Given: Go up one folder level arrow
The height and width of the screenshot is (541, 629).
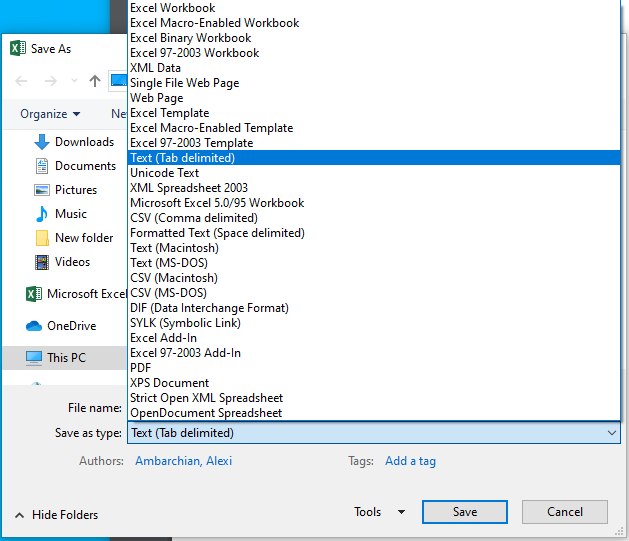Looking at the screenshot, I should pyautogui.click(x=95, y=81).
